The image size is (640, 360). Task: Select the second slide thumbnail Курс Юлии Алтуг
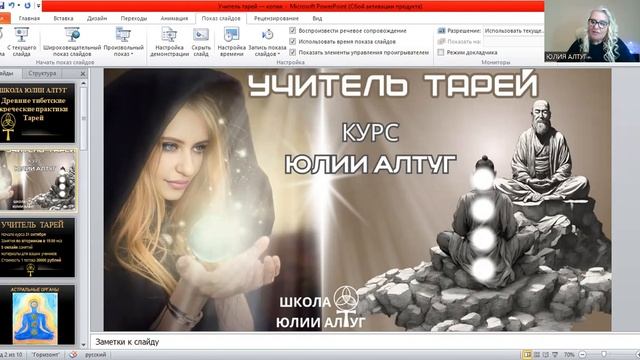click(38, 180)
